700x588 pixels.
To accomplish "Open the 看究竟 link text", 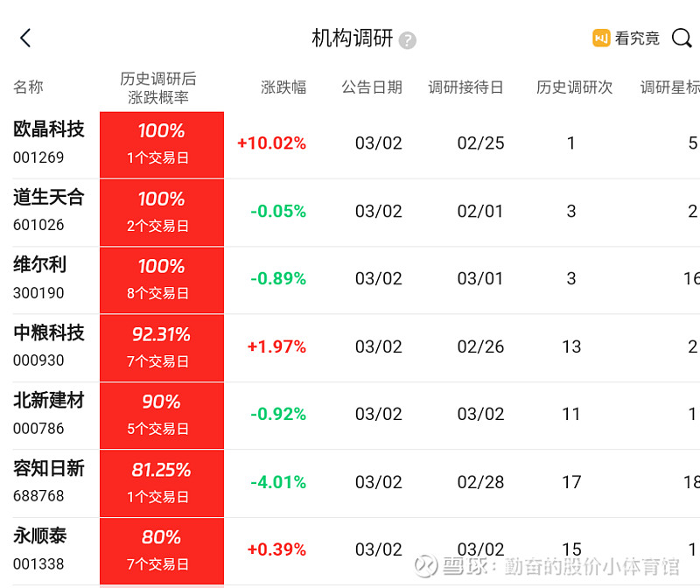I will pos(637,38).
